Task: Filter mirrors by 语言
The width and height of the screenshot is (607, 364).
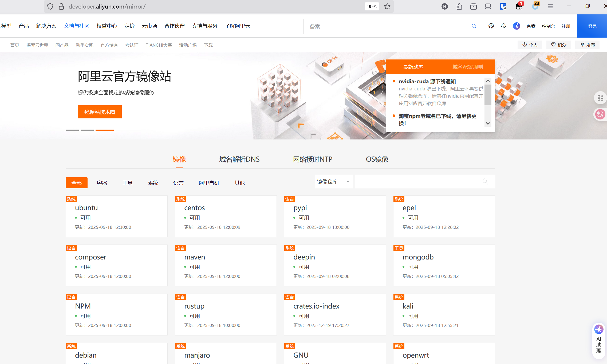Action: tap(178, 183)
